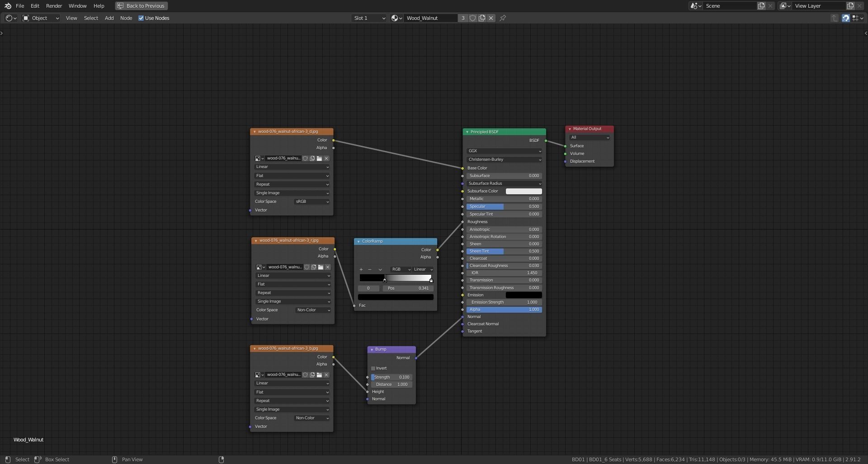Duplicate image in walnut-african-3_b node
Viewport: 868px width, 464px height.
pyautogui.click(x=312, y=375)
